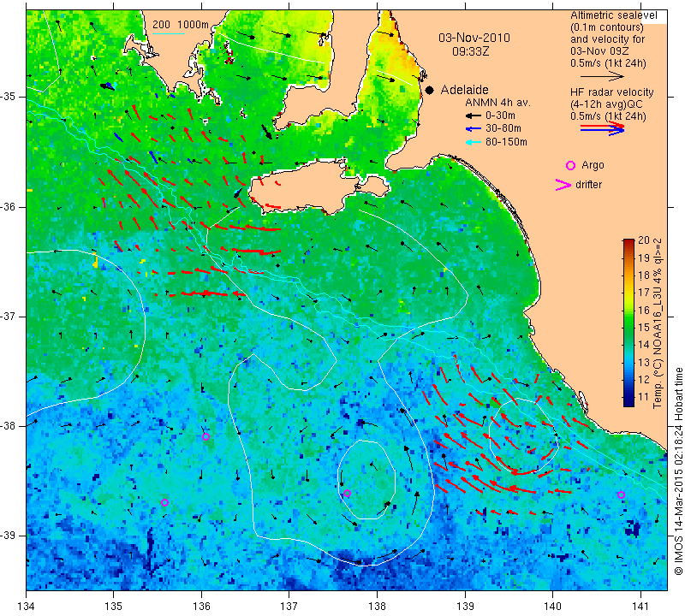
Task: Click latitude axis label -35
Action: 8,97
